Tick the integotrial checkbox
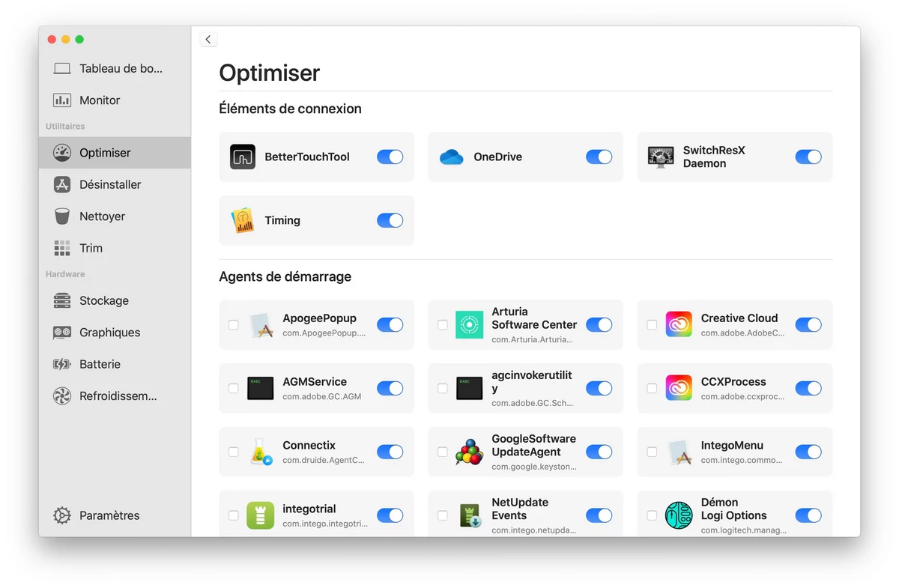 [x=234, y=515]
